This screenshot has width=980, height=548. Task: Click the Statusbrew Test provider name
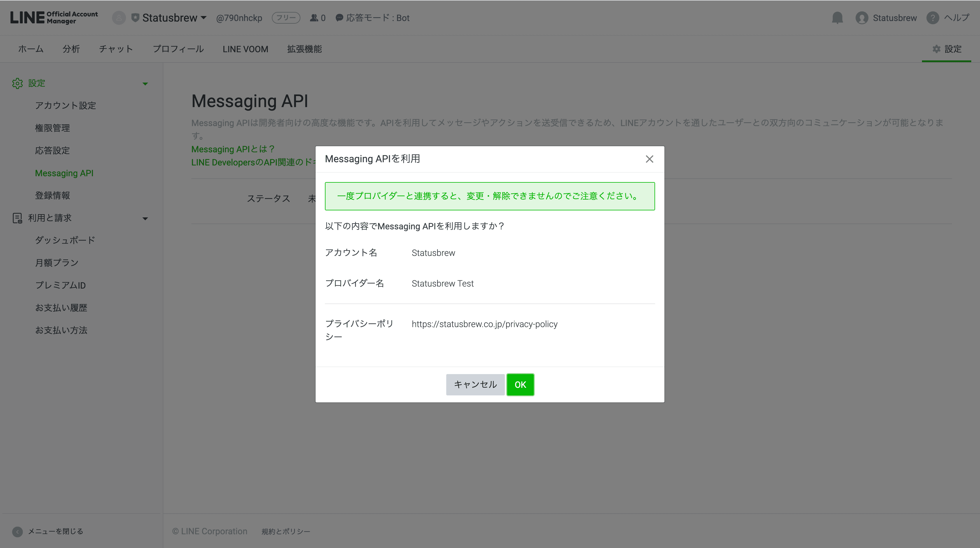pos(442,284)
